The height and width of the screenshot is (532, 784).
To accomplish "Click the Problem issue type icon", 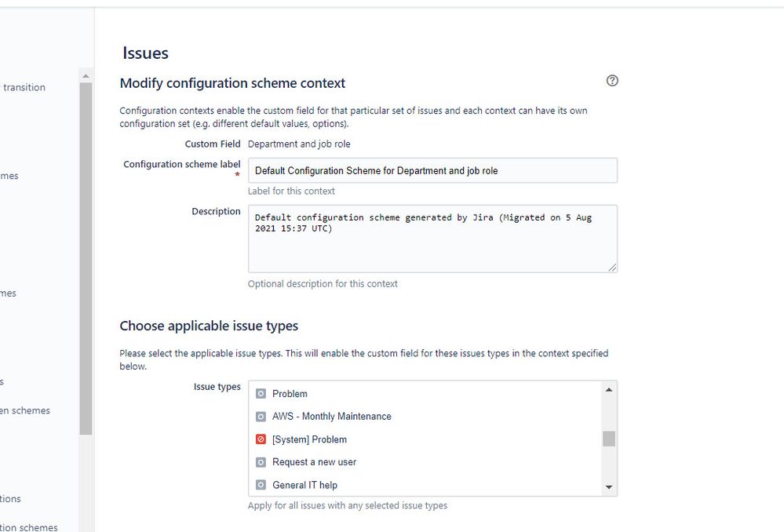I will point(261,394).
